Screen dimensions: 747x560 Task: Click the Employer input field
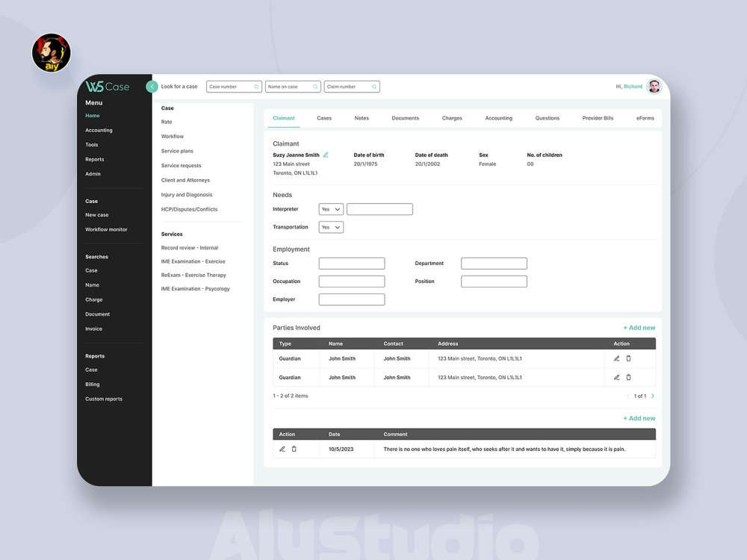(x=352, y=299)
